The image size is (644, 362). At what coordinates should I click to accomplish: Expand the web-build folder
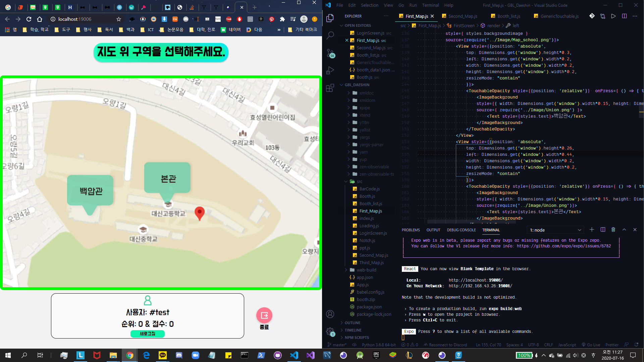click(366, 270)
